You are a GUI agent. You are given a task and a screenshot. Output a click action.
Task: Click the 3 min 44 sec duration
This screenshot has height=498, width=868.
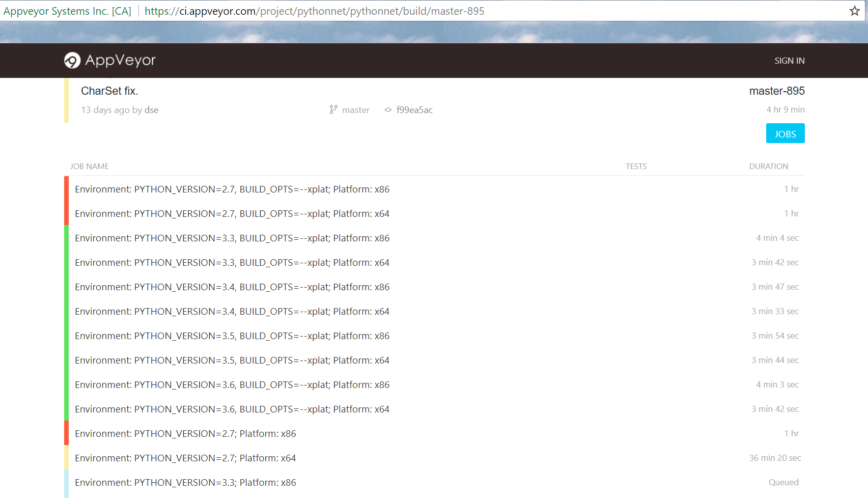tap(775, 360)
